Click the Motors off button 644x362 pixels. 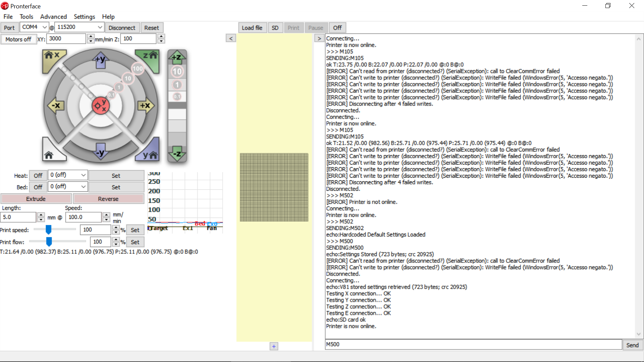coord(18,39)
